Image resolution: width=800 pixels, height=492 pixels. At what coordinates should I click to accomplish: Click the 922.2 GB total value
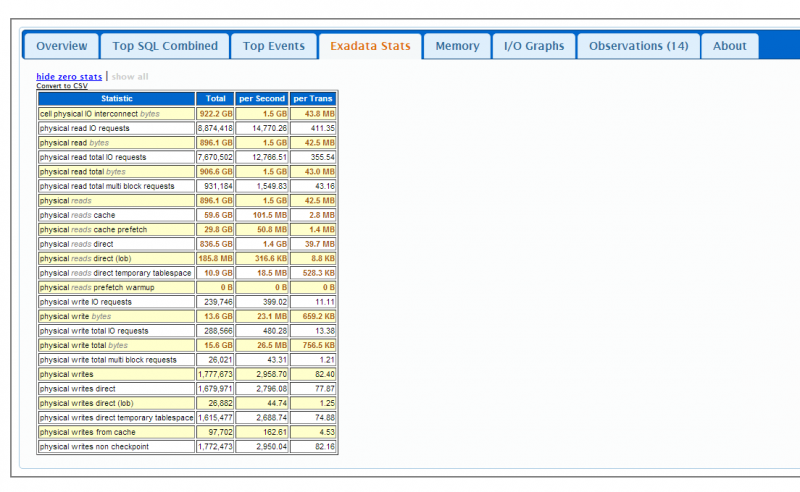click(216, 114)
